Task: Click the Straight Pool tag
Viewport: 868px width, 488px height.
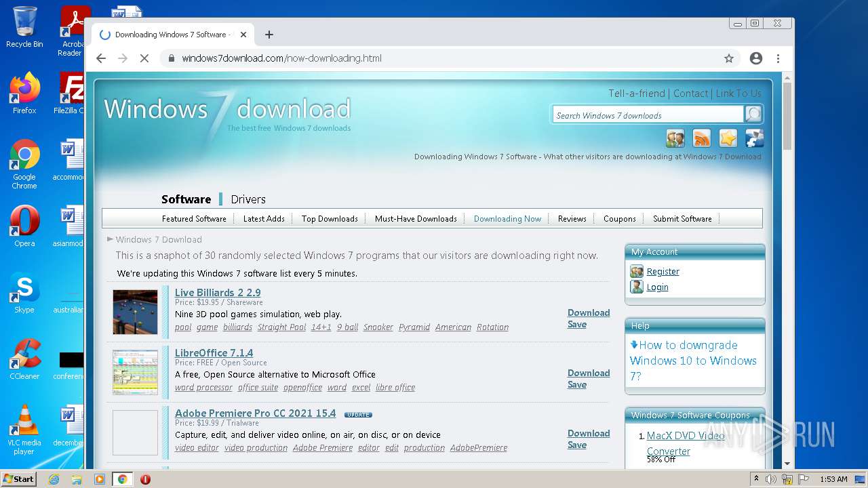Action: tap(281, 327)
